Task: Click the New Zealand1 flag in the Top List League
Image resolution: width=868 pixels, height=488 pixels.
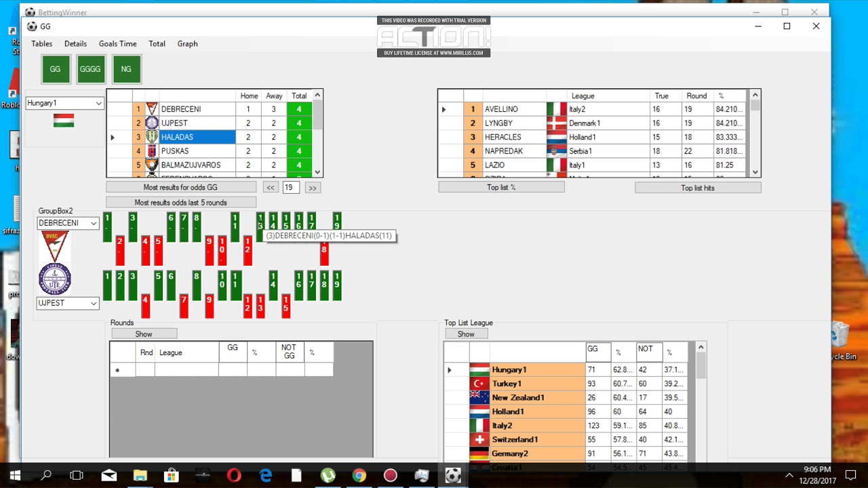Action: point(479,398)
